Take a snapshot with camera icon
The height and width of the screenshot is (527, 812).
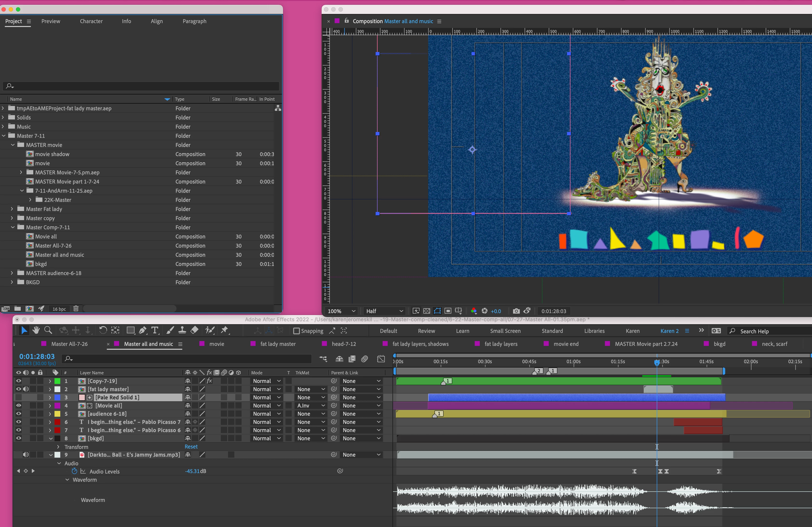pos(516,311)
